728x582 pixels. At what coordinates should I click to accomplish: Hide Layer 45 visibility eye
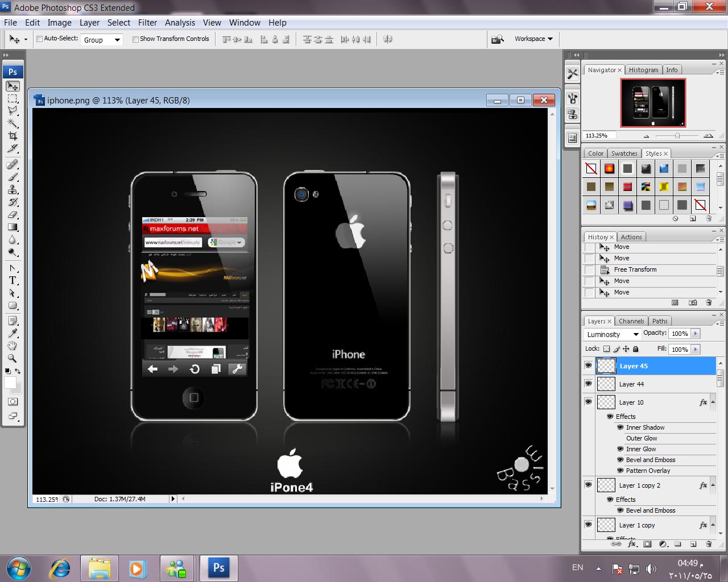588,365
